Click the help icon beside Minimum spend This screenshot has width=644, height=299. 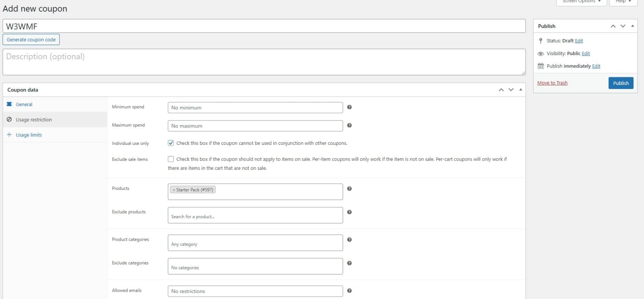click(x=349, y=107)
